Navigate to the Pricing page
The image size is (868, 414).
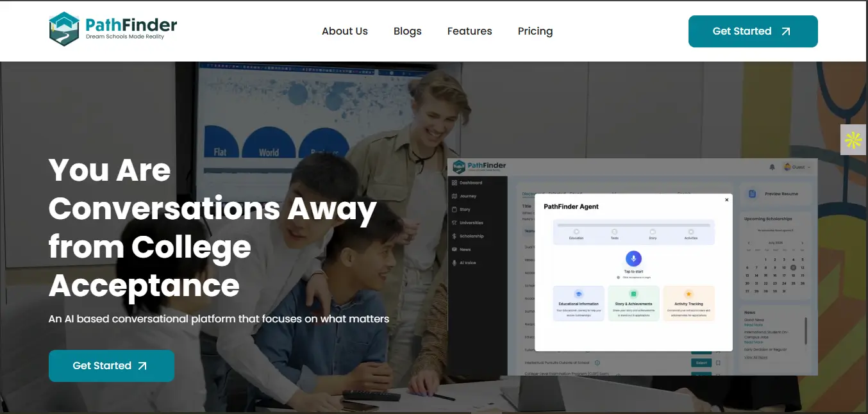[x=535, y=31]
